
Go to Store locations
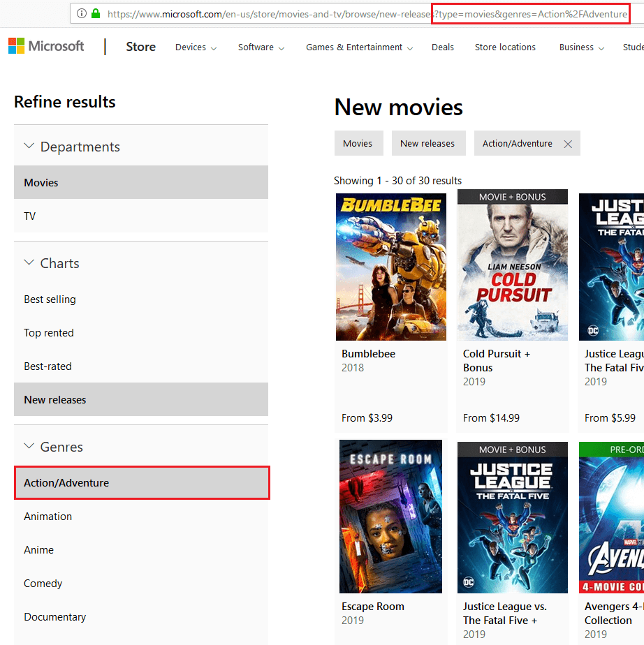click(x=505, y=47)
